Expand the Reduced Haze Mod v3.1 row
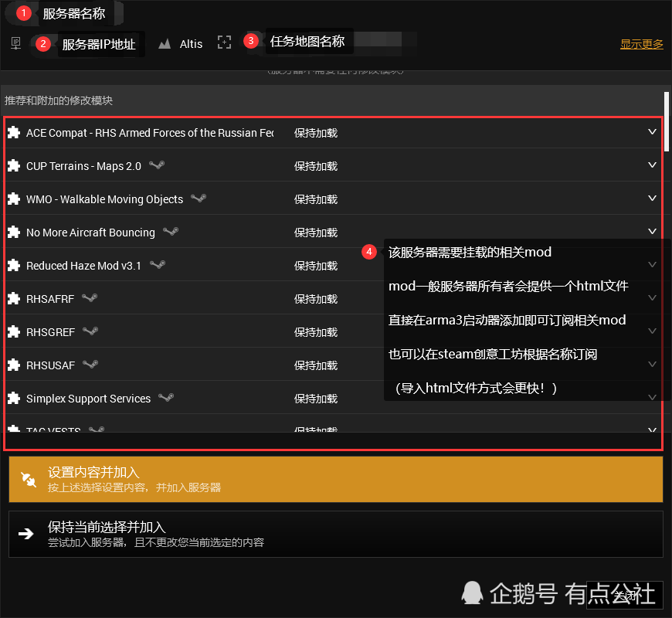This screenshot has height=618, width=672. pyautogui.click(x=652, y=264)
